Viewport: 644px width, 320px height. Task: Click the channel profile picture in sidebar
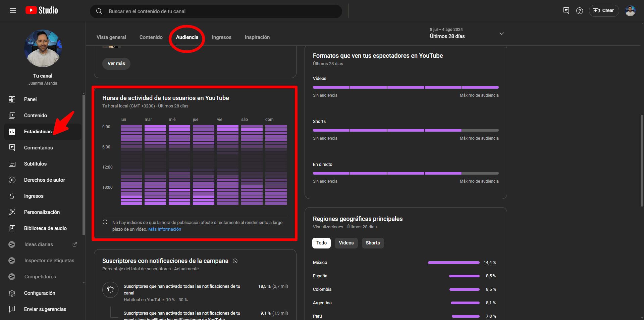(x=43, y=48)
